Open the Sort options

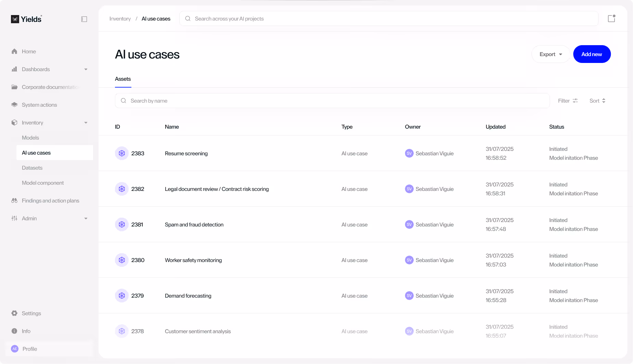coord(597,101)
